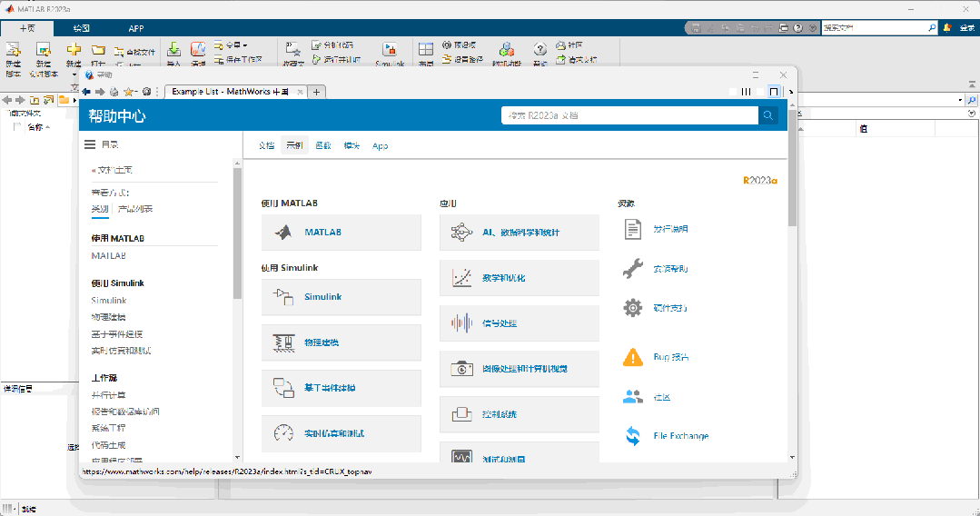Open the variable dropdown in ribbon
The height and width of the screenshot is (516, 980).
coord(245,45)
